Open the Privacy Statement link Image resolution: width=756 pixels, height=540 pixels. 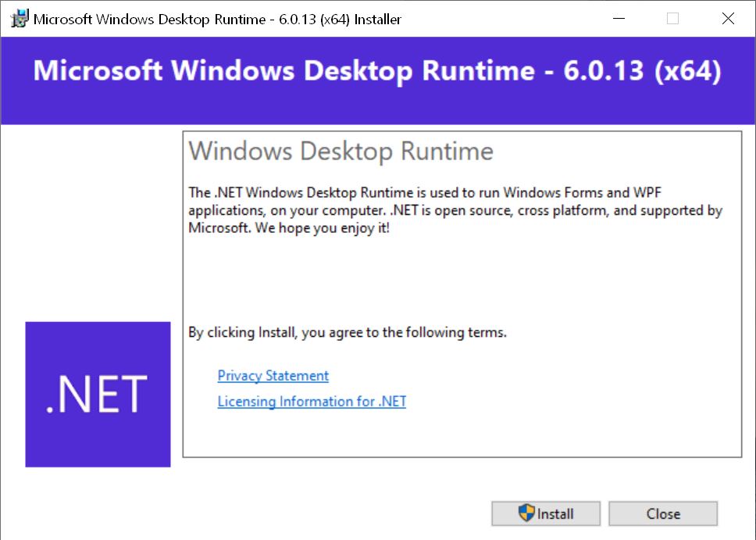(x=273, y=376)
